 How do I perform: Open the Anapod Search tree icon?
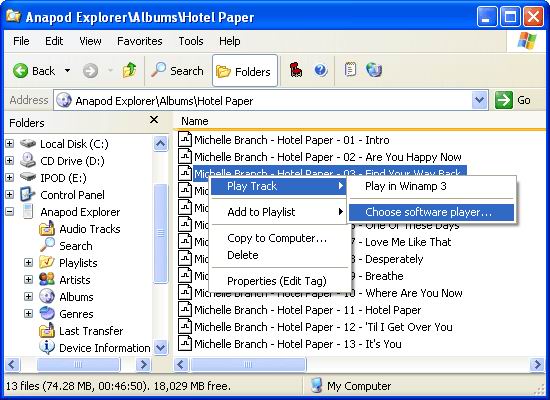[47, 245]
